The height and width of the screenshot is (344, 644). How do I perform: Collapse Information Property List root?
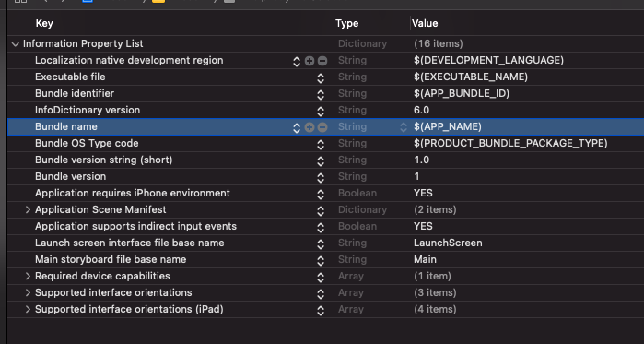[x=16, y=44]
